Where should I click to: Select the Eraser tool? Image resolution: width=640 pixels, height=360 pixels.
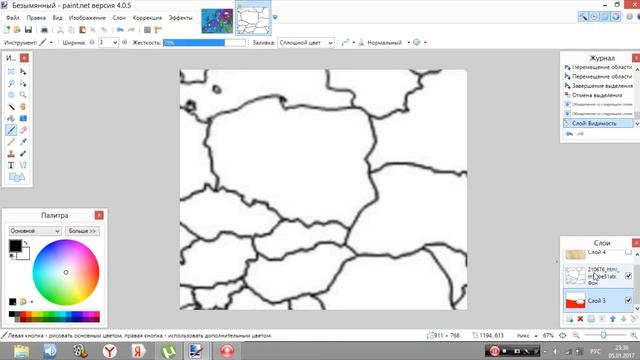tap(23, 130)
